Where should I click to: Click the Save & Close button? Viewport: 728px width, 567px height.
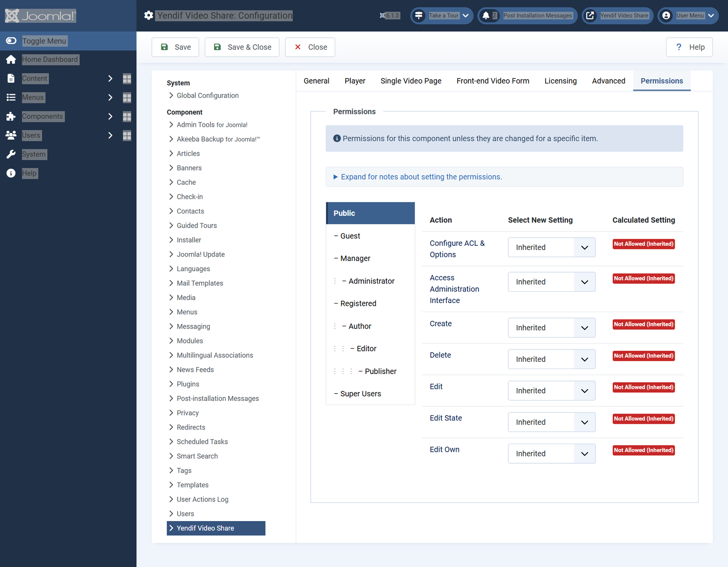(242, 47)
